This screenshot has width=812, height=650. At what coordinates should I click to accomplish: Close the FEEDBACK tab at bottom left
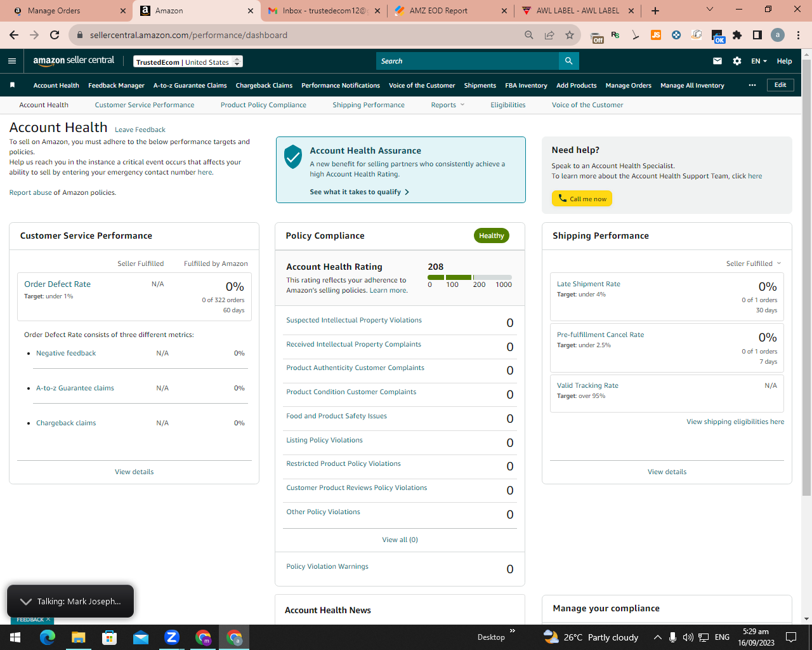[48, 620]
